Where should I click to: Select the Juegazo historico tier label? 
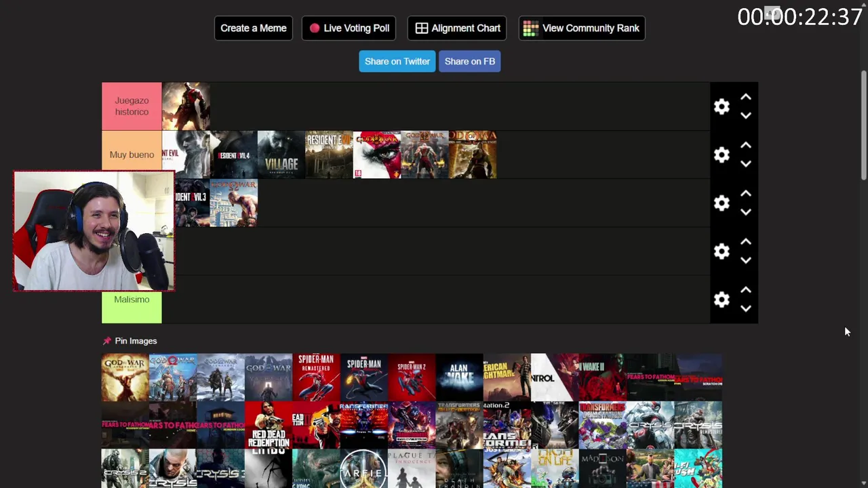point(132,106)
